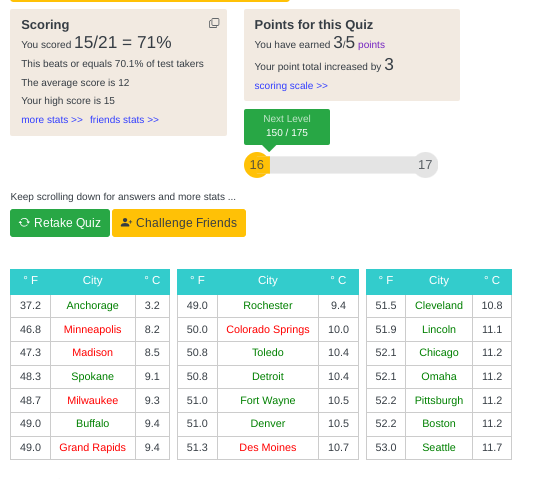Click the level 16 progress circle
The image size is (538, 479).
(257, 165)
